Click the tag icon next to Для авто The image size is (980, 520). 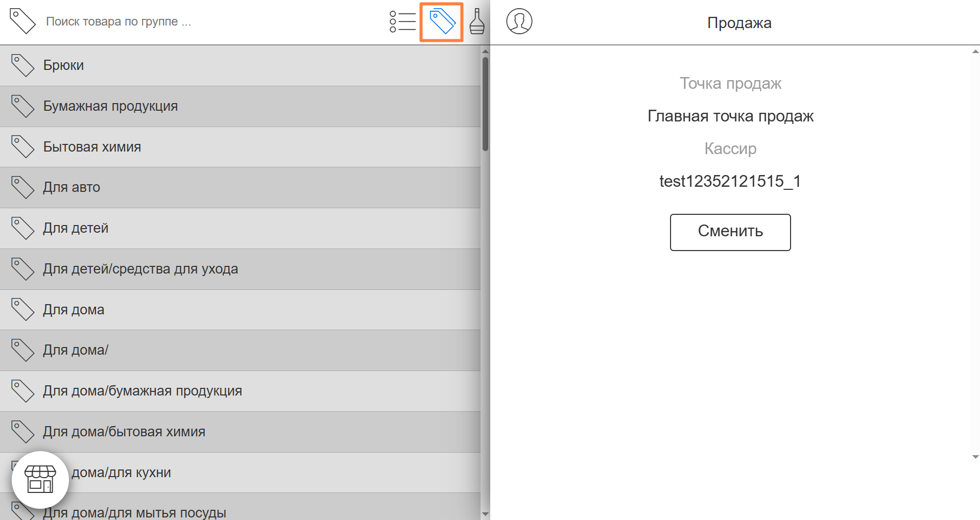pos(22,187)
